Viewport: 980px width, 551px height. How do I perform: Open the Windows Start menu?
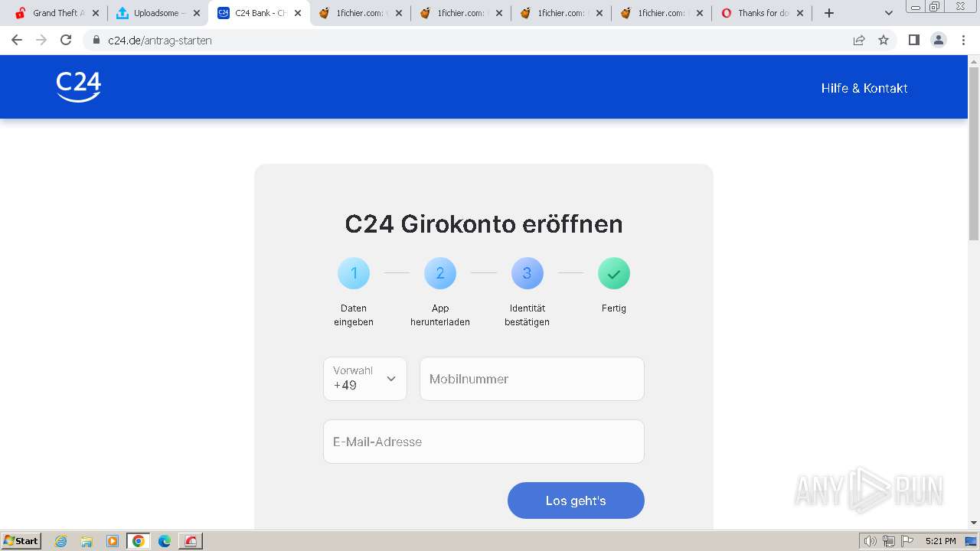tap(21, 540)
